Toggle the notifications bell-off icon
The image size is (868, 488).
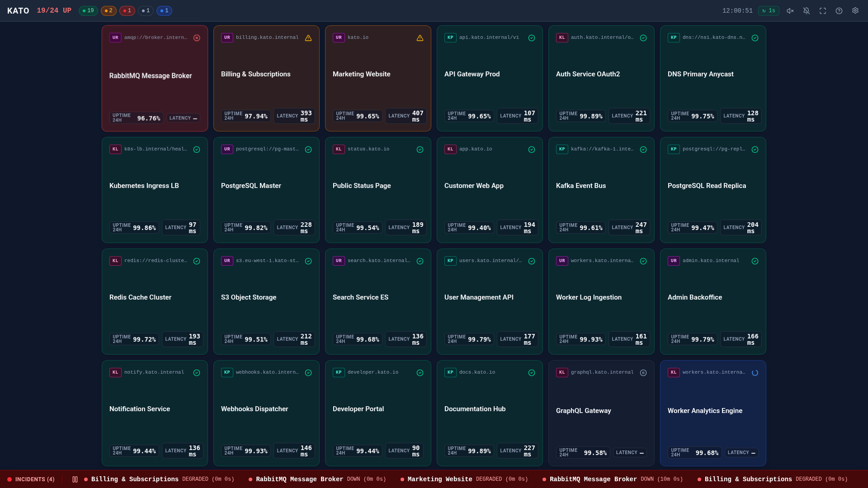(x=806, y=11)
